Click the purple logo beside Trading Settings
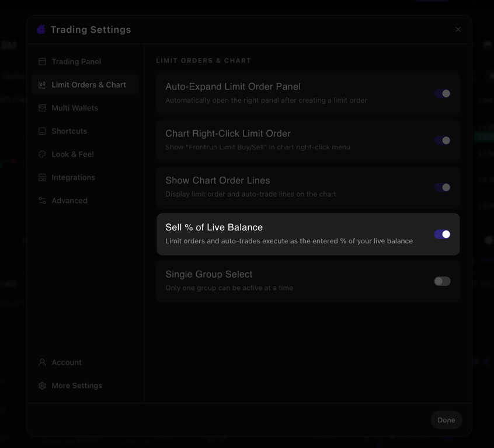The width and height of the screenshot is (494, 448). pyautogui.click(x=41, y=29)
